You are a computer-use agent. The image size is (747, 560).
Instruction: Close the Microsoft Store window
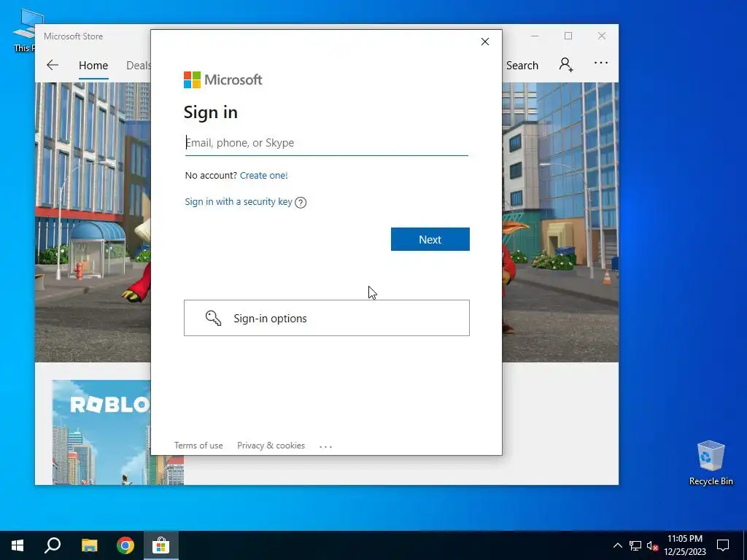[602, 36]
